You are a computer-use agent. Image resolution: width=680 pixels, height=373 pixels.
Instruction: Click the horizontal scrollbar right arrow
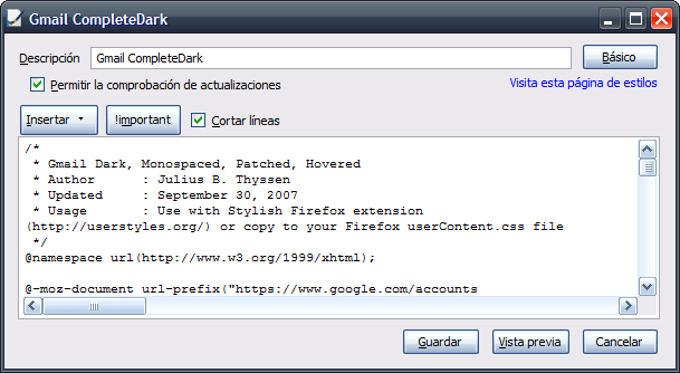coord(628,306)
